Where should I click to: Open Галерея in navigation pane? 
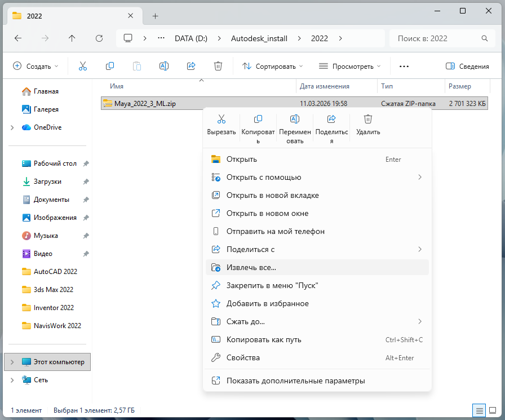click(46, 109)
